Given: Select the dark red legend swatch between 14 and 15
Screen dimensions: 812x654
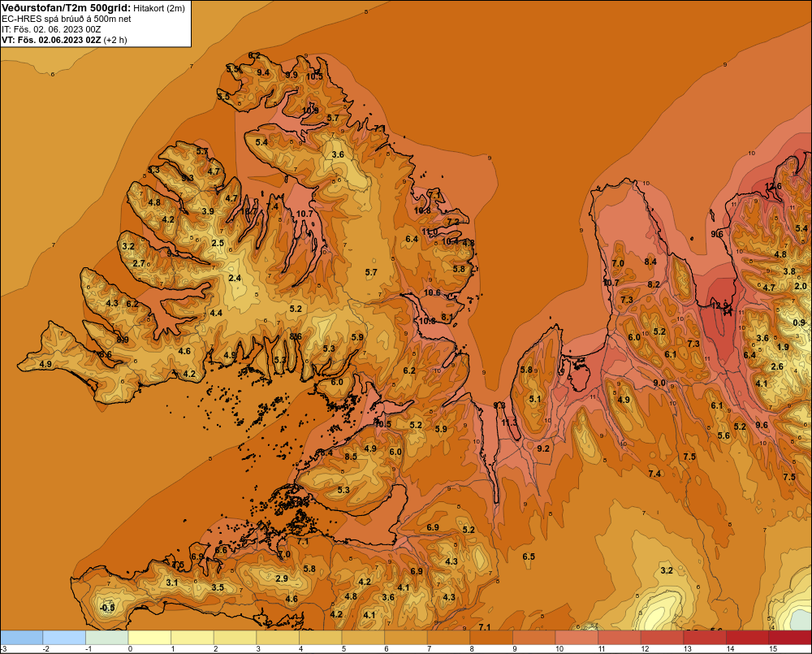Looking at the screenshot, I should [747, 638].
